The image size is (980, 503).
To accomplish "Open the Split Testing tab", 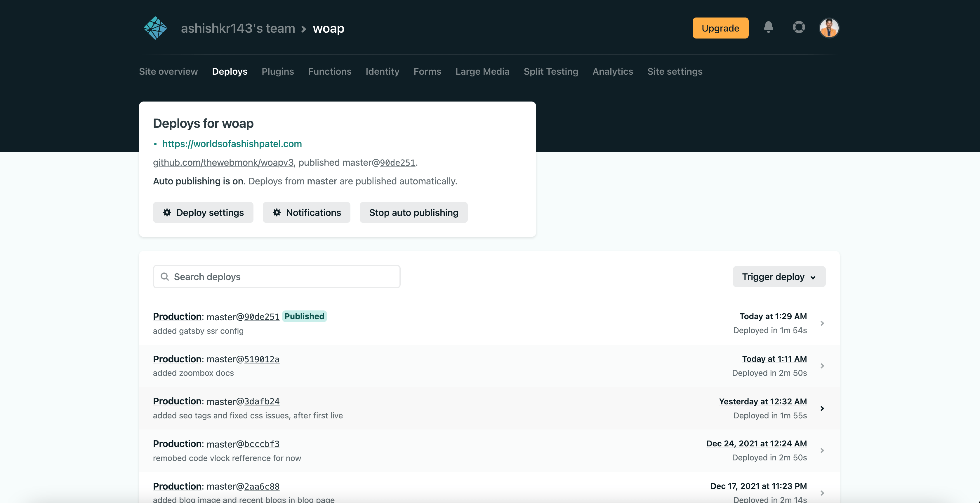I will (550, 71).
